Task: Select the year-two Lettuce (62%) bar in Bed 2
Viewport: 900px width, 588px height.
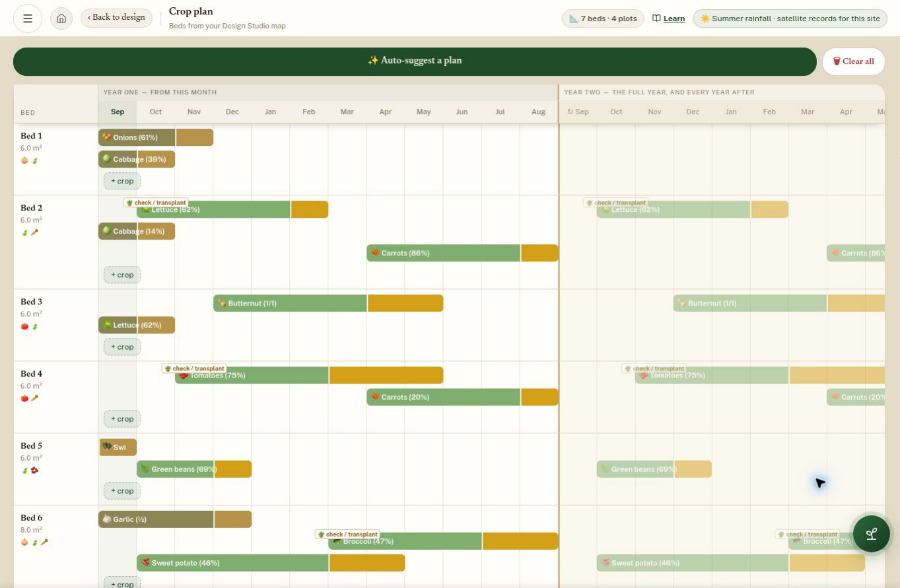Action: 693,209
